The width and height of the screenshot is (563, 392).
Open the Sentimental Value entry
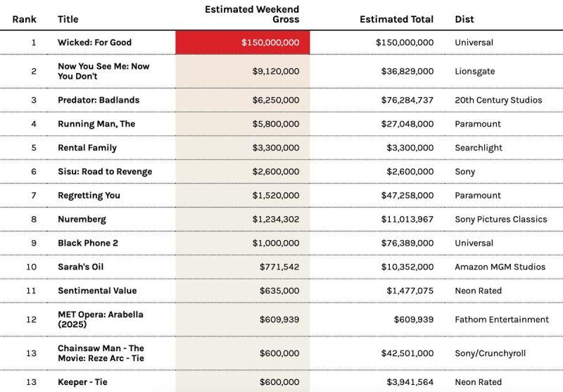[x=97, y=291]
